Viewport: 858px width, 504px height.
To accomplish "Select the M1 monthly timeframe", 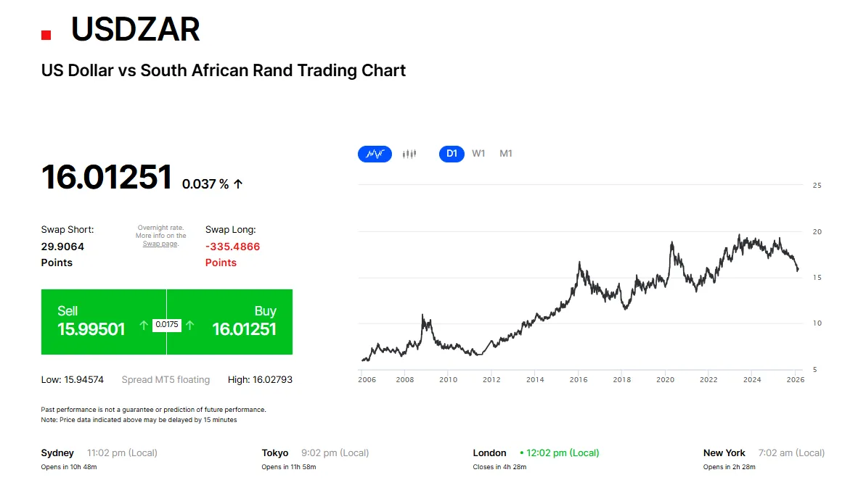I will (x=505, y=153).
